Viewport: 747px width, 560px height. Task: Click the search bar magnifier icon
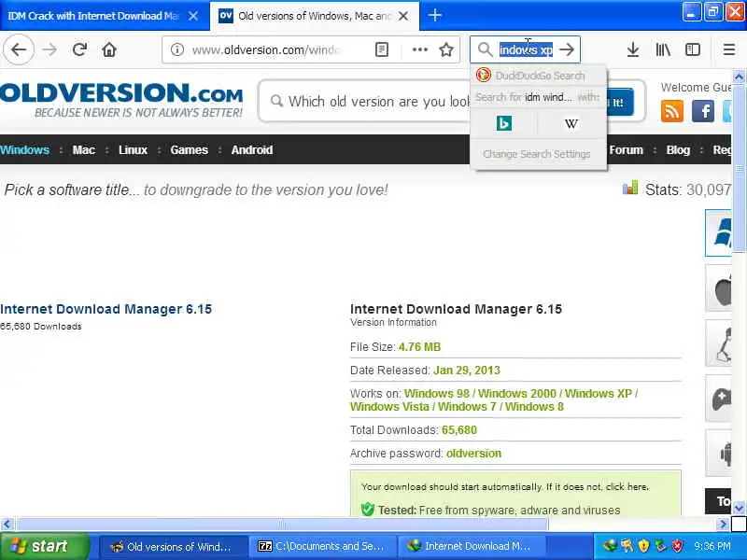tap(485, 49)
